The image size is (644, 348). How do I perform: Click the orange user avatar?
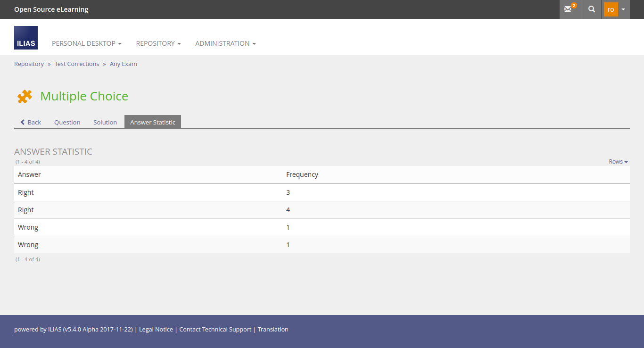[611, 9]
